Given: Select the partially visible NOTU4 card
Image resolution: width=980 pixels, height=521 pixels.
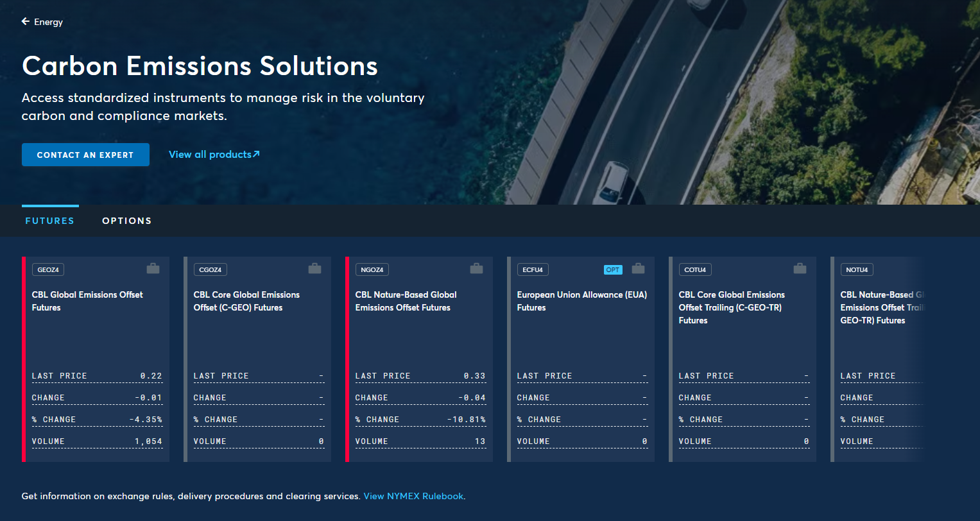Looking at the screenshot, I should pos(877,359).
